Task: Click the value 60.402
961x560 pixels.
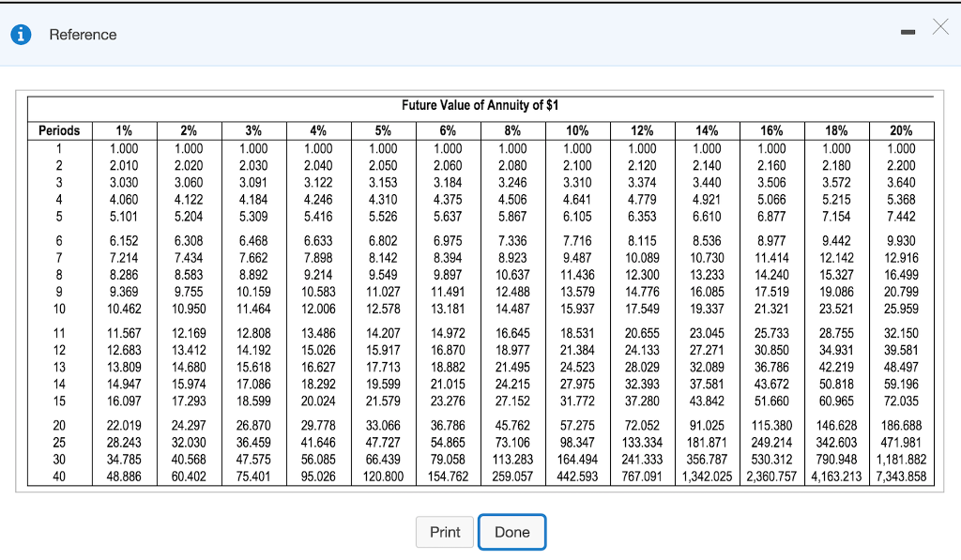Action: tap(189, 477)
